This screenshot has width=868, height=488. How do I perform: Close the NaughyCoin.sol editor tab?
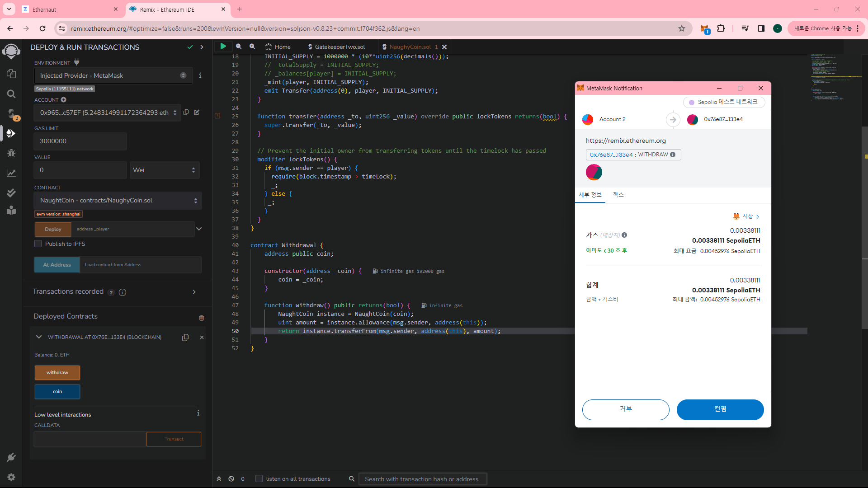click(444, 47)
